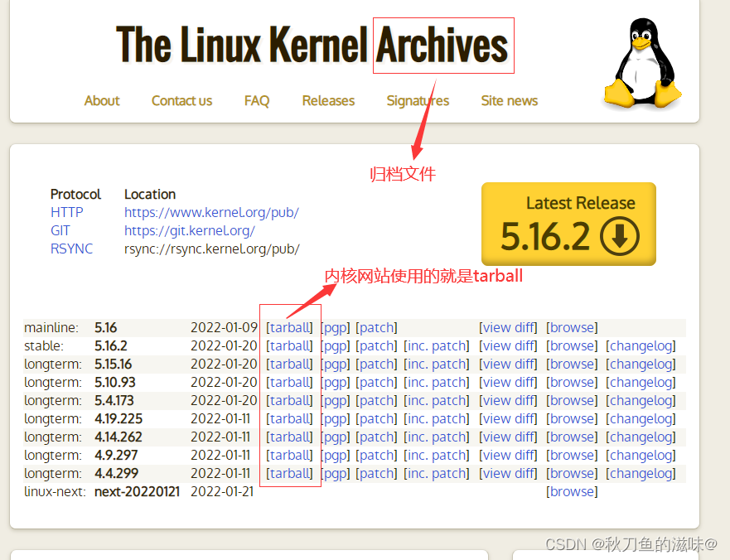This screenshot has height=560, width=730.
Task: Open the patch link for 5.15.16
Action: click(376, 364)
